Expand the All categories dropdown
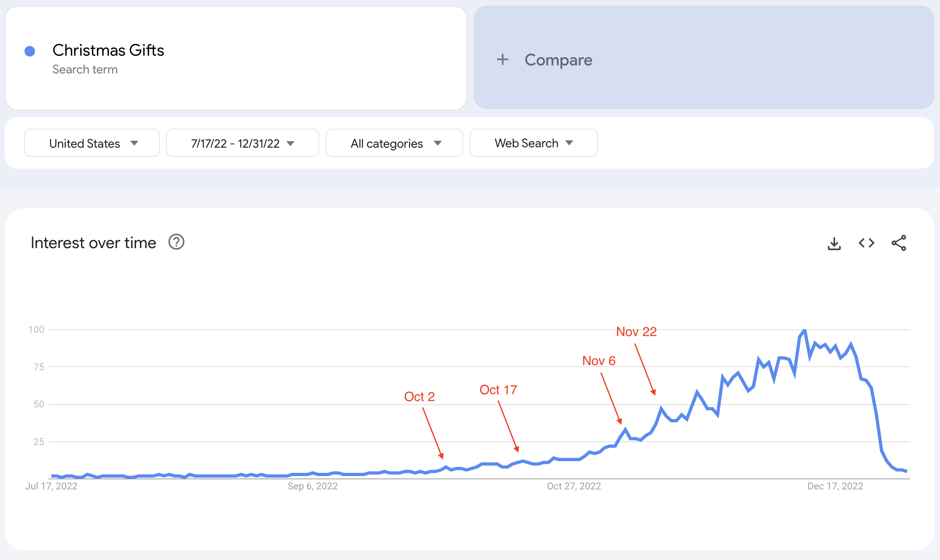Viewport: 940px width, 560px height. [x=394, y=143]
